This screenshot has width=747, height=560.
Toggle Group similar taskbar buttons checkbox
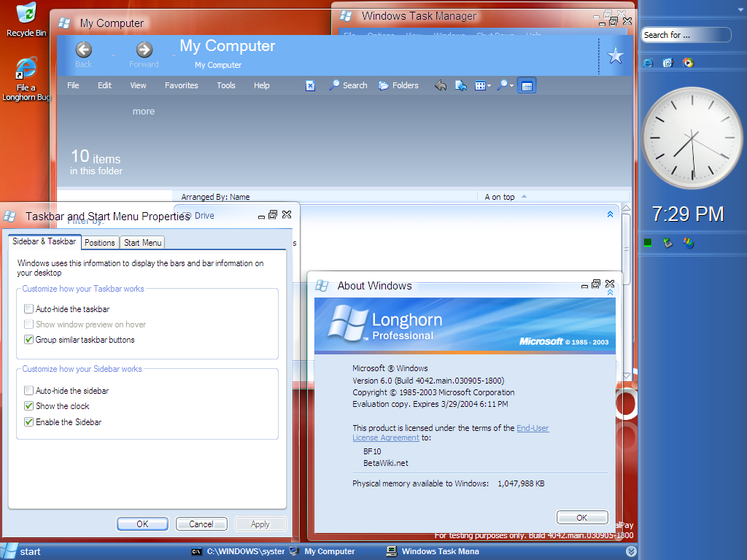28,340
